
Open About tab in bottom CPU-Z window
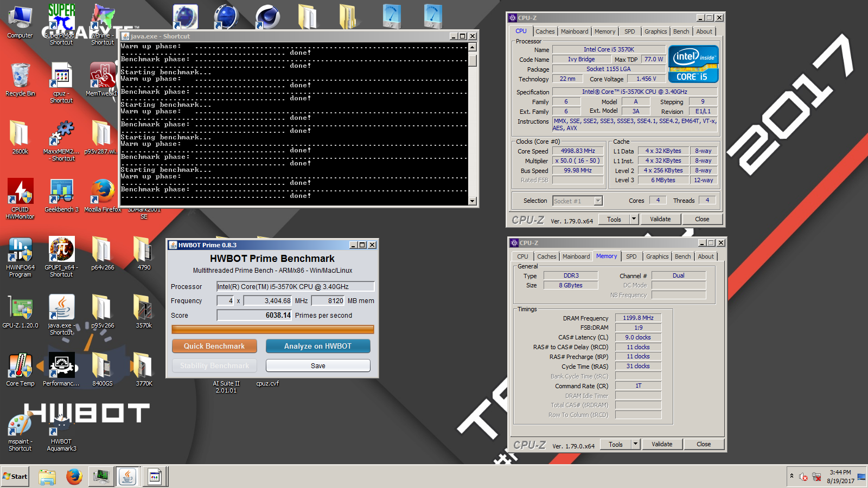click(706, 256)
